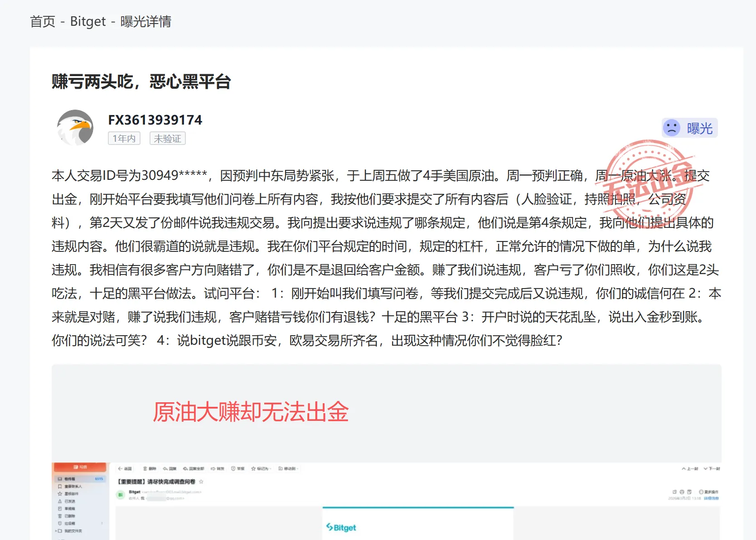Click the 删除 trash icon in the email toolbar
This screenshot has height=540, width=756.
coord(145,468)
